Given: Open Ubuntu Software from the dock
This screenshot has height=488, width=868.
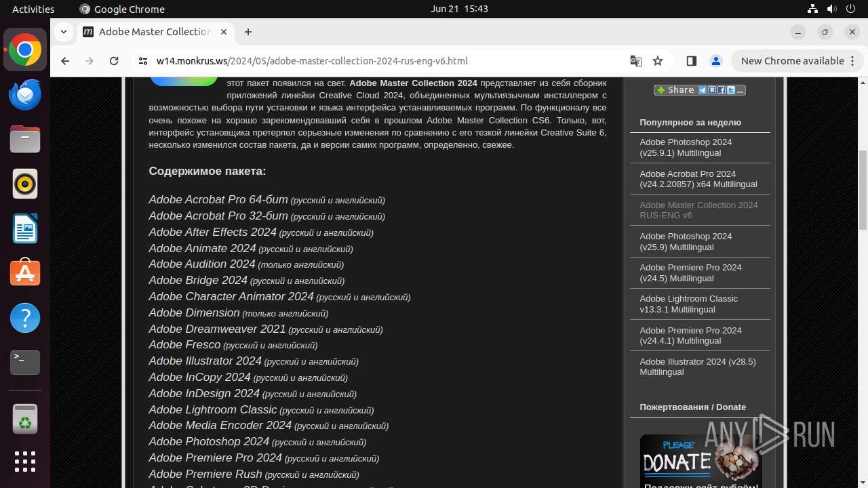Looking at the screenshot, I should coord(25,273).
